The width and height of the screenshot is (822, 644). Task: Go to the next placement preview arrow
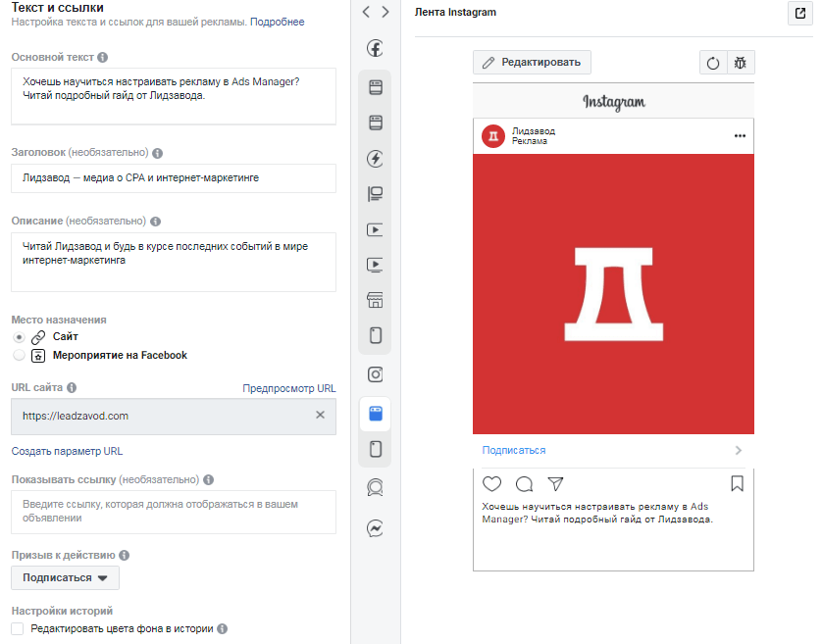pyautogui.click(x=385, y=12)
